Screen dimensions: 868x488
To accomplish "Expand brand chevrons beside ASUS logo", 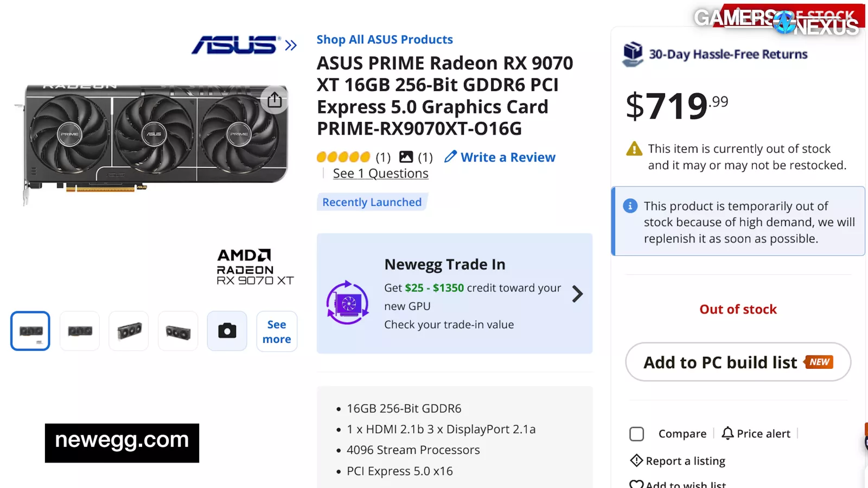I will click(291, 45).
